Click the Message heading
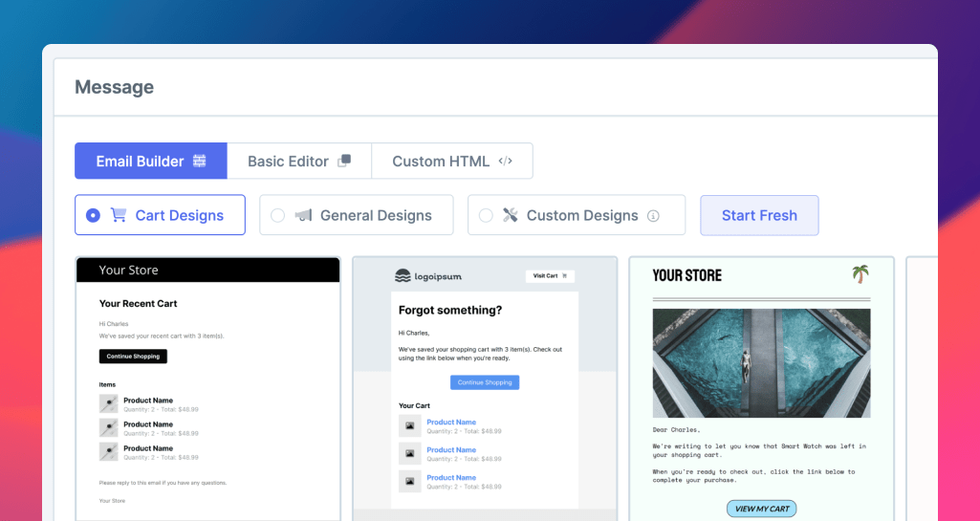Viewport: 980px width, 521px height. [115, 87]
